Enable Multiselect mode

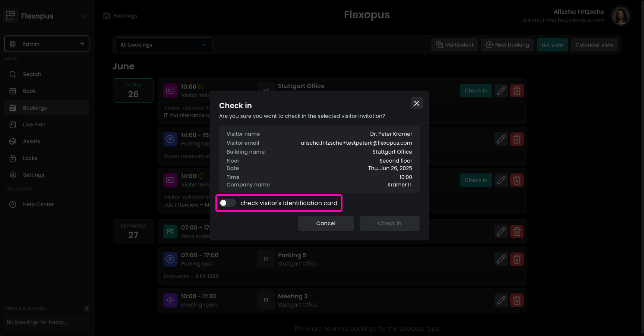(x=454, y=45)
